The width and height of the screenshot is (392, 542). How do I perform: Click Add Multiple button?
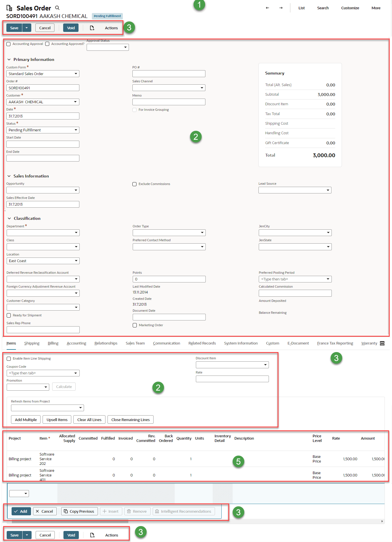pos(26,420)
